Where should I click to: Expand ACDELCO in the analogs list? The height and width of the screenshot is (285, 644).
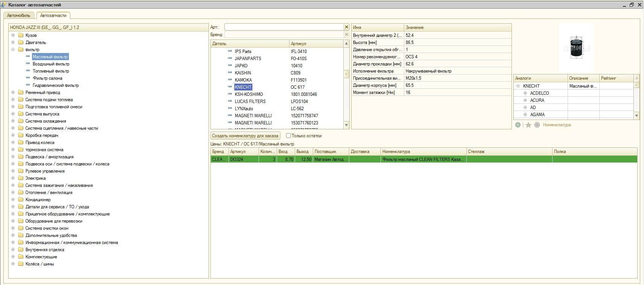click(x=525, y=93)
